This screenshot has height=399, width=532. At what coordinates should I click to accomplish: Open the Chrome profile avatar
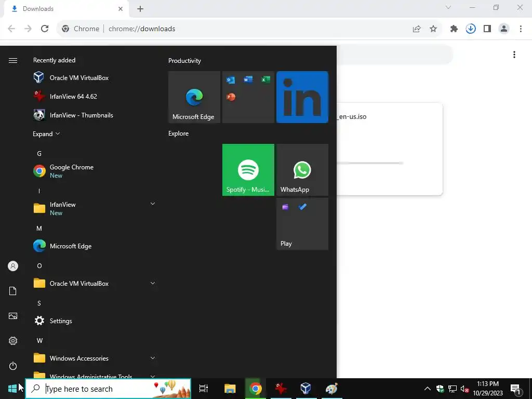[504, 29]
